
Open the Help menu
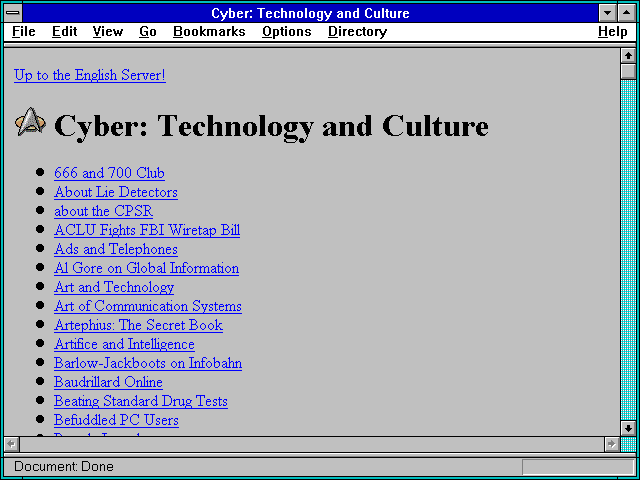[x=613, y=31]
